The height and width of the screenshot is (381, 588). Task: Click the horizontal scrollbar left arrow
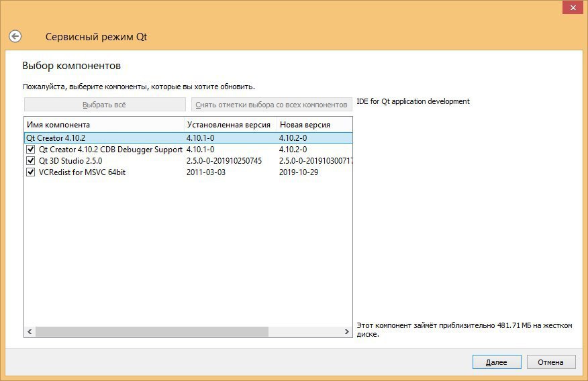(30, 331)
